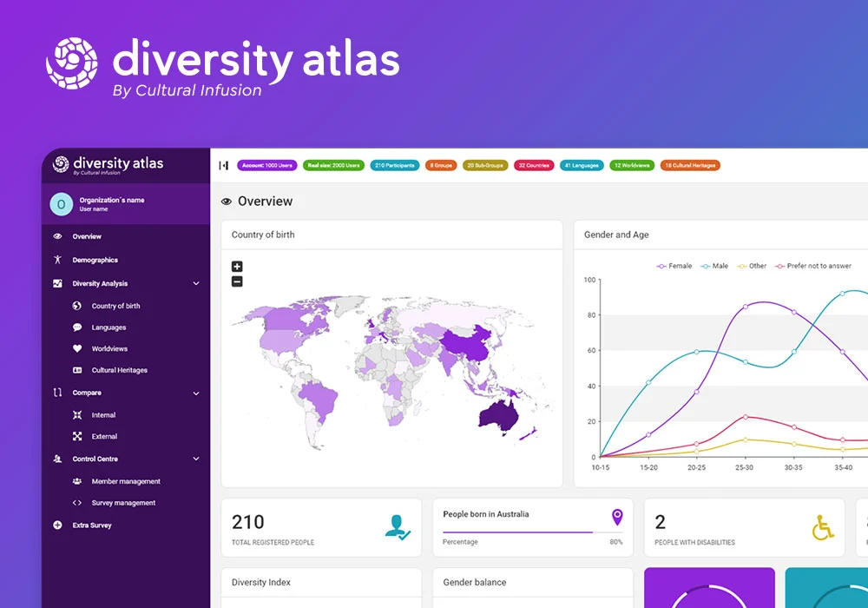
Task: Click the Worldviews heart icon
Action: [x=77, y=349]
